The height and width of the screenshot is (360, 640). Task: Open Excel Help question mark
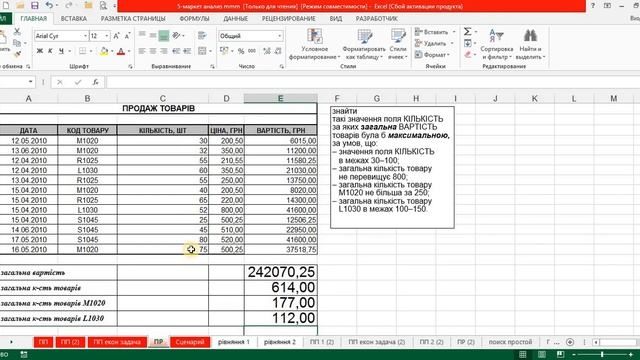593,6
